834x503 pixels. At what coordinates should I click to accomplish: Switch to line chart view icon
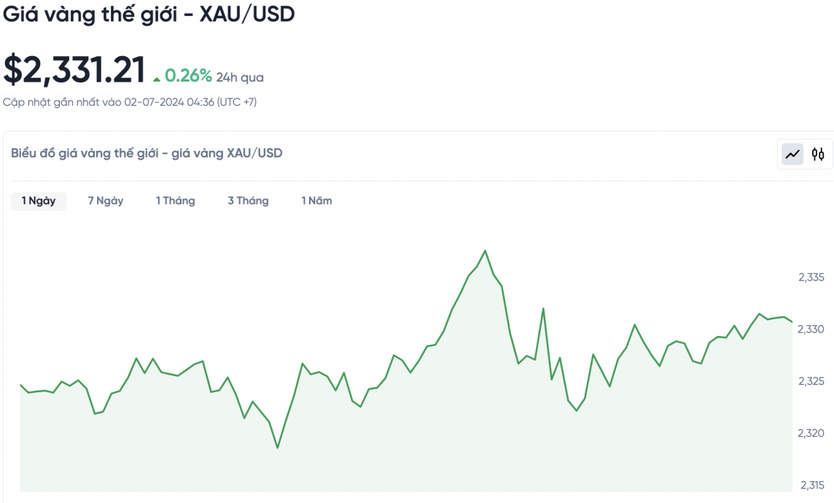[x=792, y=155]
